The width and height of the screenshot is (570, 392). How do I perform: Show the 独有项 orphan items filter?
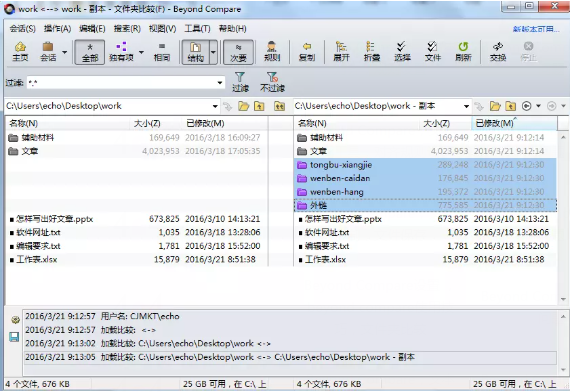point(121,52)
